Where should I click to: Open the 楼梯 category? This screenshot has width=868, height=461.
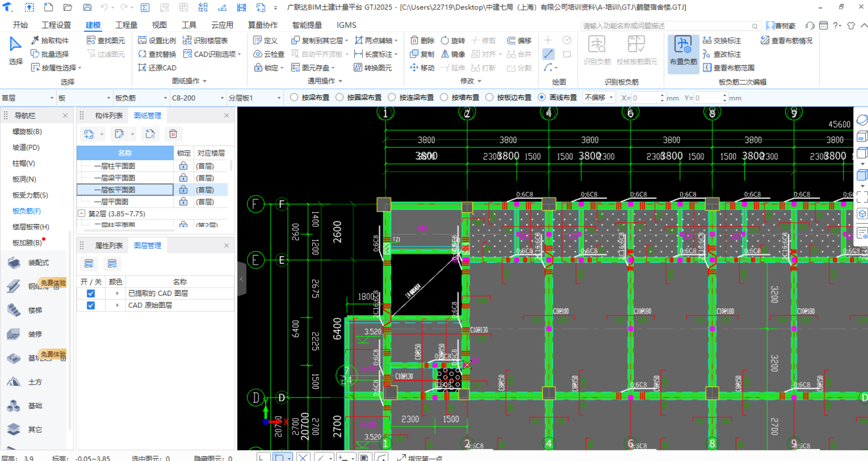click(25, 310)
